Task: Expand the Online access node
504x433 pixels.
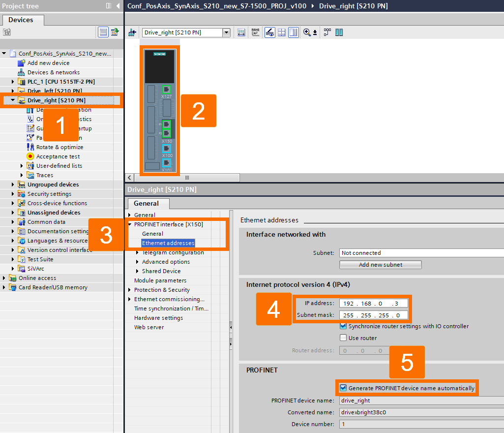Action: (4, 278)
